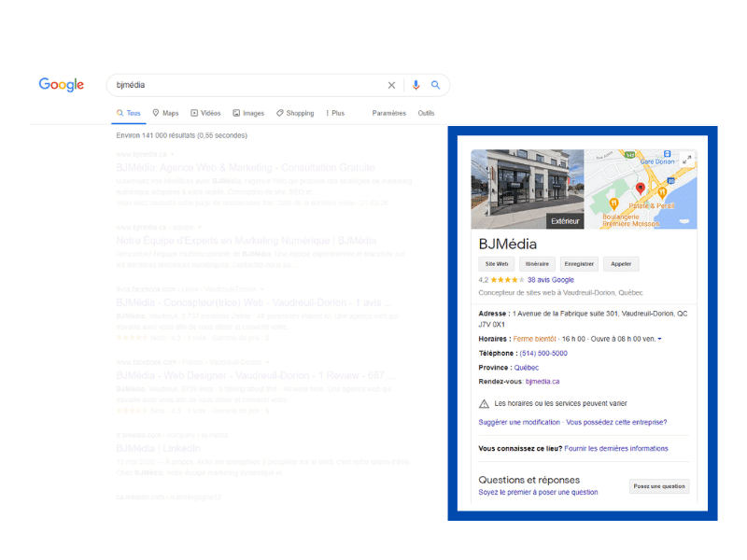This screenshot has width=747, height=560.
Task: Click the Google logo
Action: pos(61,85)
